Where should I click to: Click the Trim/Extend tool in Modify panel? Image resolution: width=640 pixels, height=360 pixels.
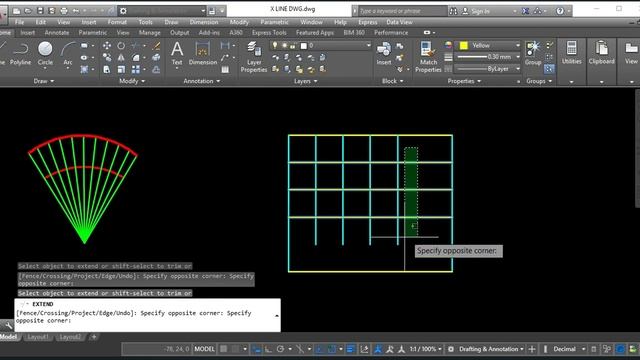click(x=136, y=46)
